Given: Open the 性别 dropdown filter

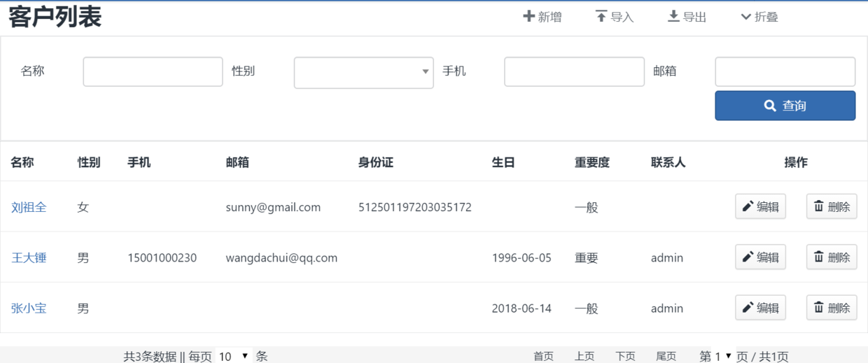Looking at the screenshot, I should (x=363, y=73).
